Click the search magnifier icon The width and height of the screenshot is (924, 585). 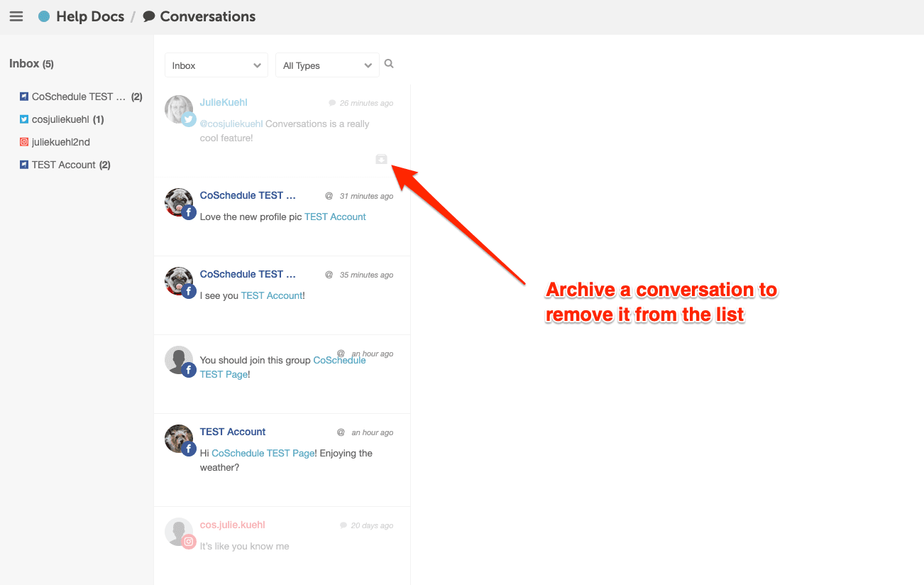pyautogui.click(x=389, y=64)
